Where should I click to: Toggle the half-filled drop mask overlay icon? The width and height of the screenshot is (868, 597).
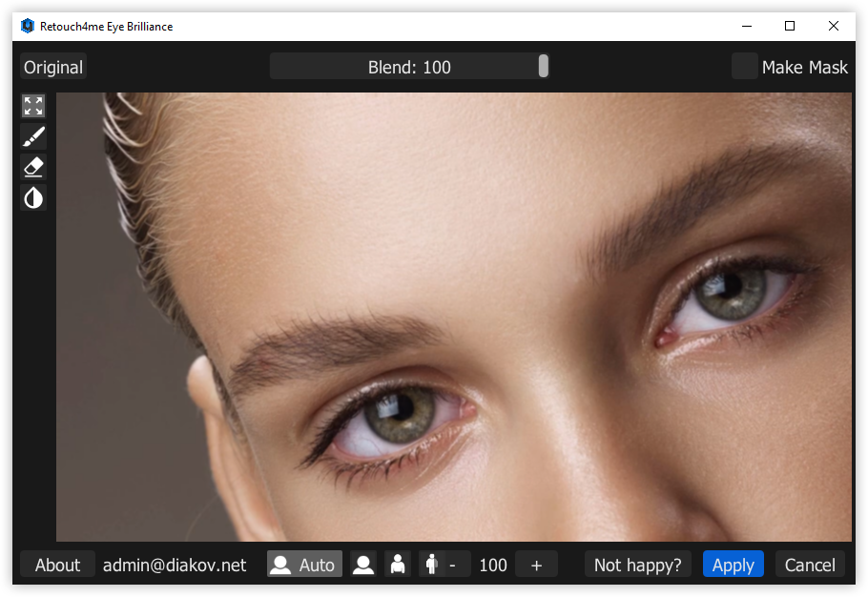33,197
